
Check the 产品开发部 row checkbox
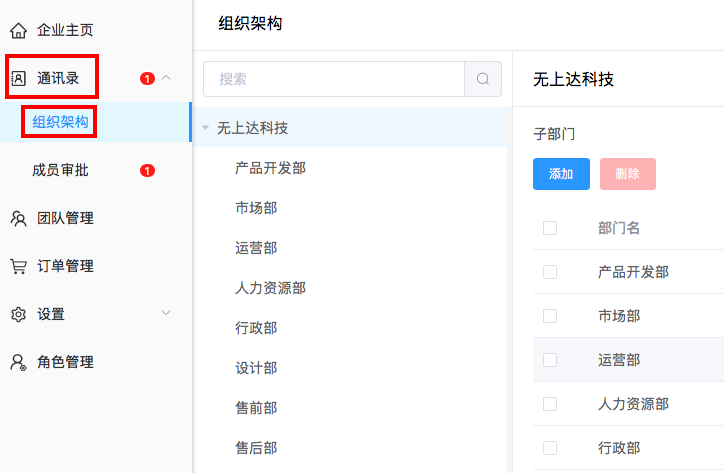tap(550, 272)
